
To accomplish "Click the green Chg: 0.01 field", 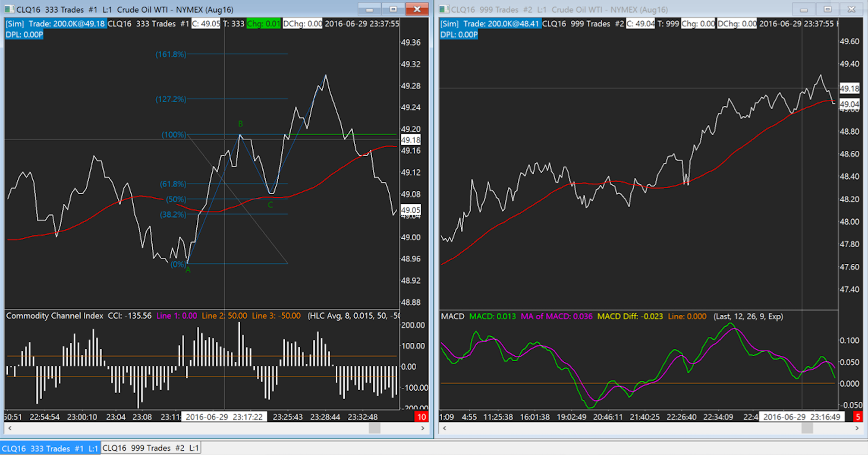I will click(263, 24).
